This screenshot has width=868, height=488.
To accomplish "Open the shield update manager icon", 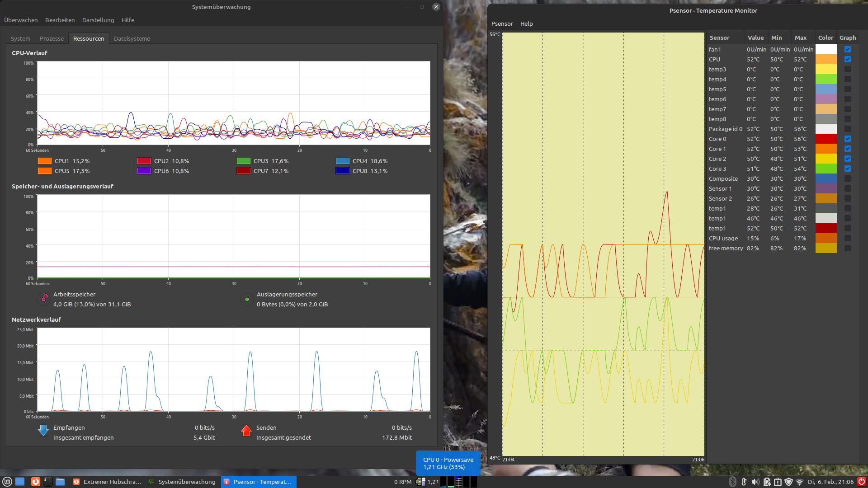I will point(789,482).
